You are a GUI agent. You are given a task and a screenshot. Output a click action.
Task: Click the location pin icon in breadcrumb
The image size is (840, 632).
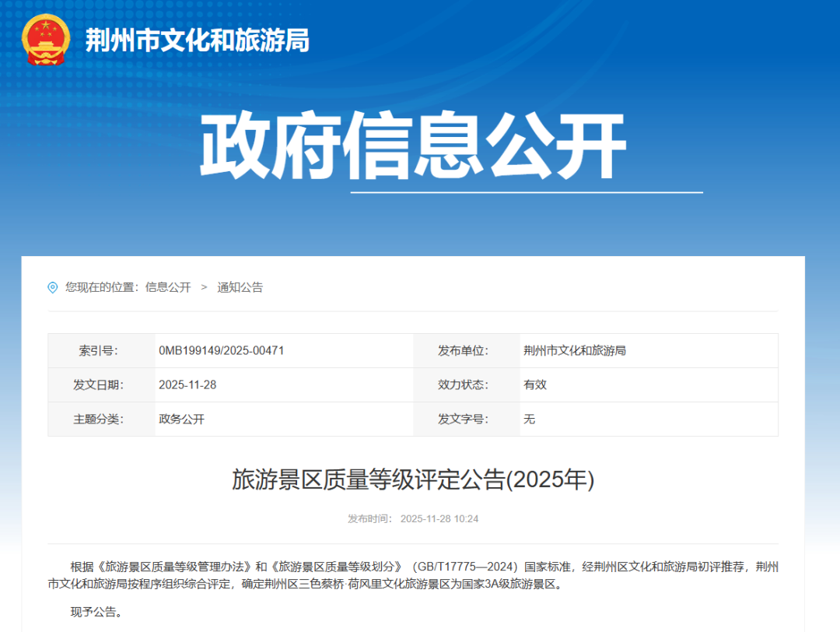pyautogui.click(x=53, y=287)
